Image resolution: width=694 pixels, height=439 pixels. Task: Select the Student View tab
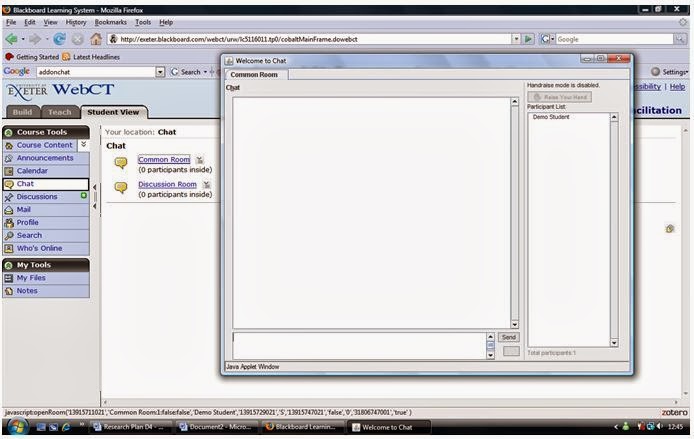click(x=113, y=112)
